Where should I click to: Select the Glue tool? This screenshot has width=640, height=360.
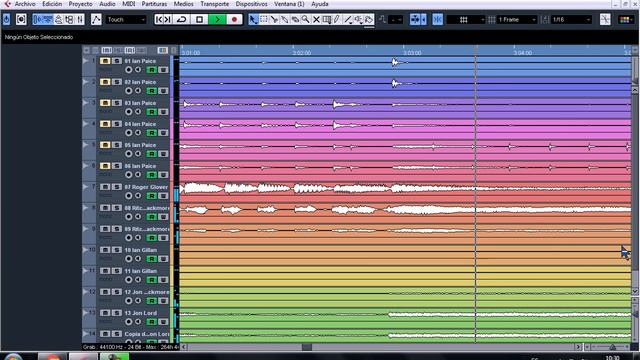pyautogui.click(x=284, y=19)
